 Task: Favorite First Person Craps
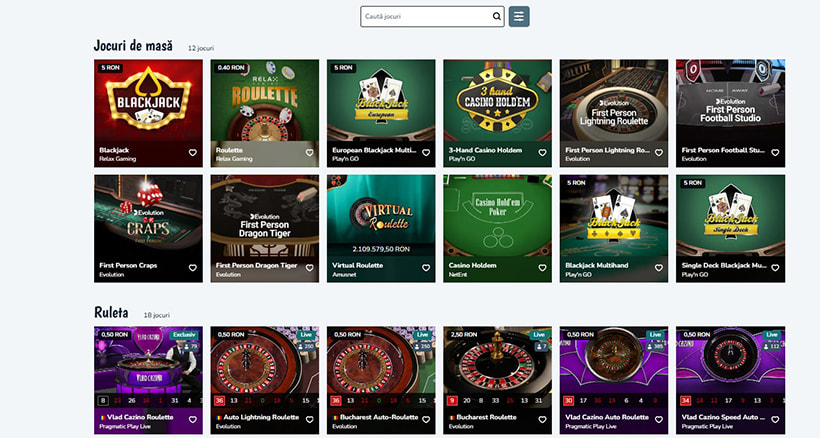click(192, 268)
